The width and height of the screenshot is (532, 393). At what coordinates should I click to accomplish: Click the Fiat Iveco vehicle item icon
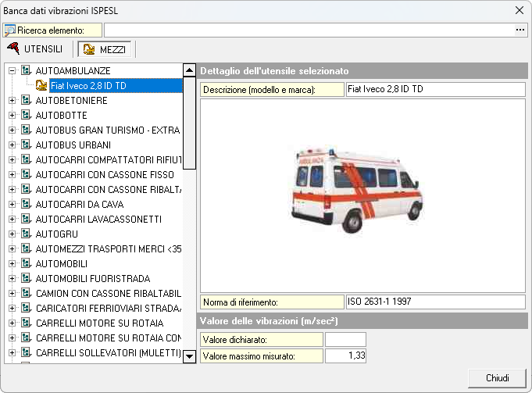pyautogui.click(x=41, y=86)
